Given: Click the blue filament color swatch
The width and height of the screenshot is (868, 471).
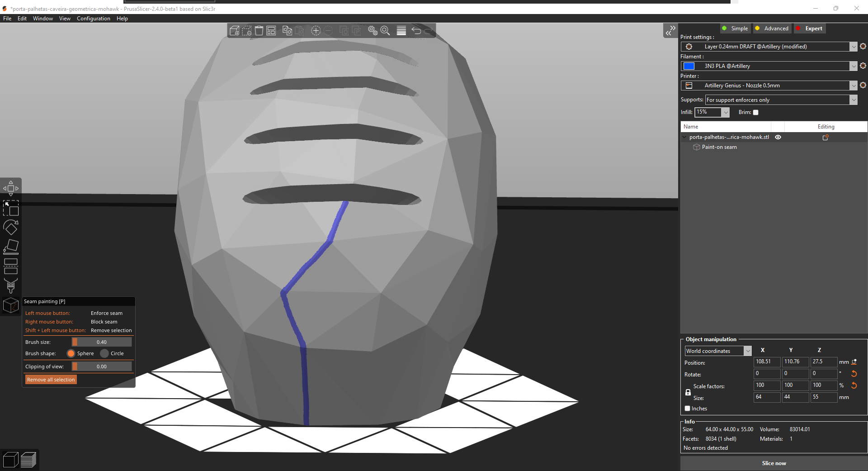Looking at the screenshot, I should [x=689, y=66].
